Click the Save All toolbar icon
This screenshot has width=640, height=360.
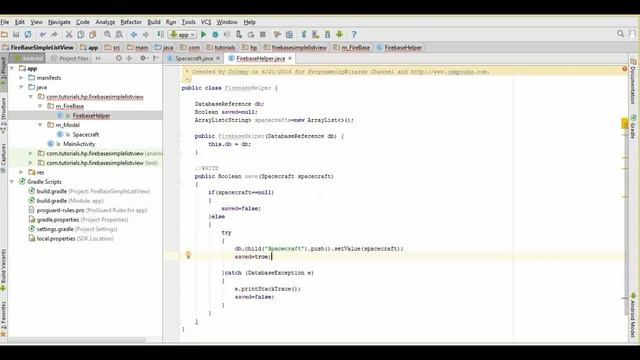click(x=16, y=35)
